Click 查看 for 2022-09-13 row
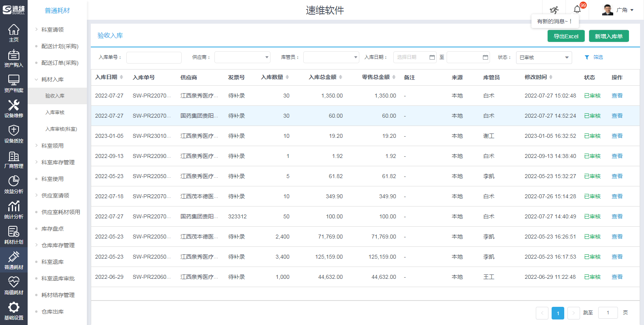This screenshot has width=644, height=325. 617,156
